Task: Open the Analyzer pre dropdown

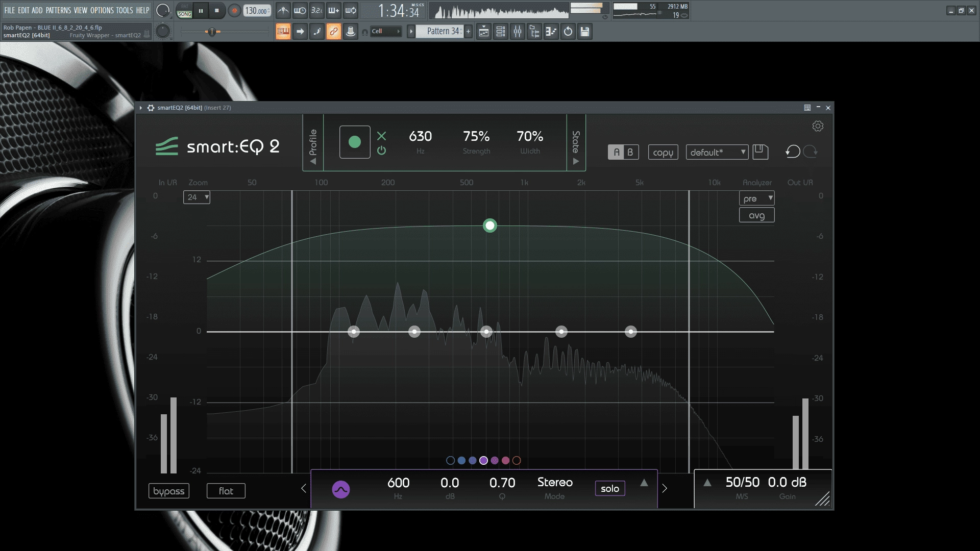Action: point(756,198)
